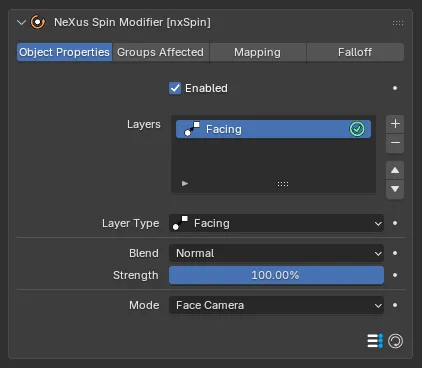The image size is (422, 368).
Task: Click the circular reset icon at bottom
Action: point(396,341)
